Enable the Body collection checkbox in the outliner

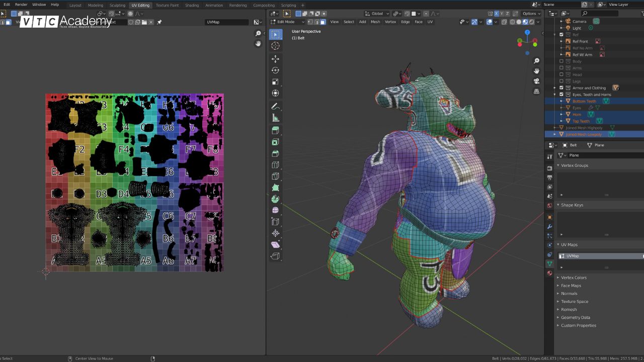pos(561,61)
